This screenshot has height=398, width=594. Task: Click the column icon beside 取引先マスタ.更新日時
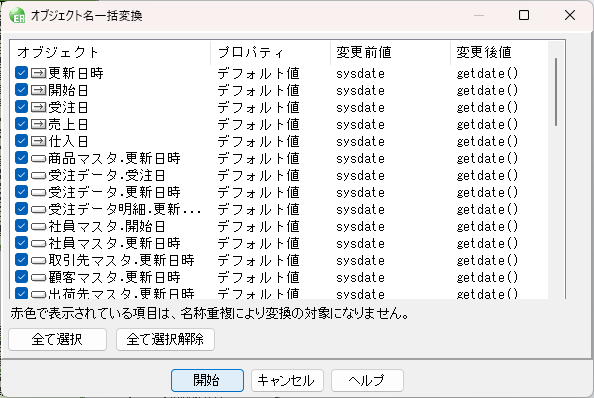[x=38, y=261]
